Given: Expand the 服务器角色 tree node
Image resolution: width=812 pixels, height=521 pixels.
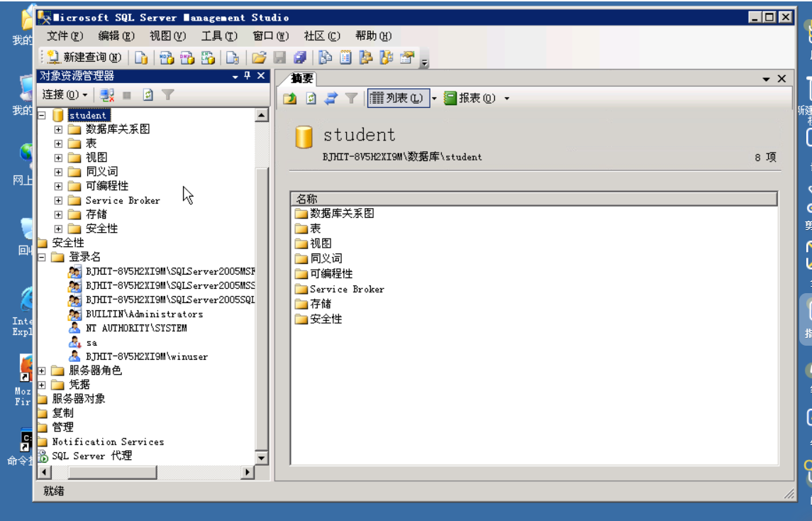Looking at the screenshot, I should (42, 371).
